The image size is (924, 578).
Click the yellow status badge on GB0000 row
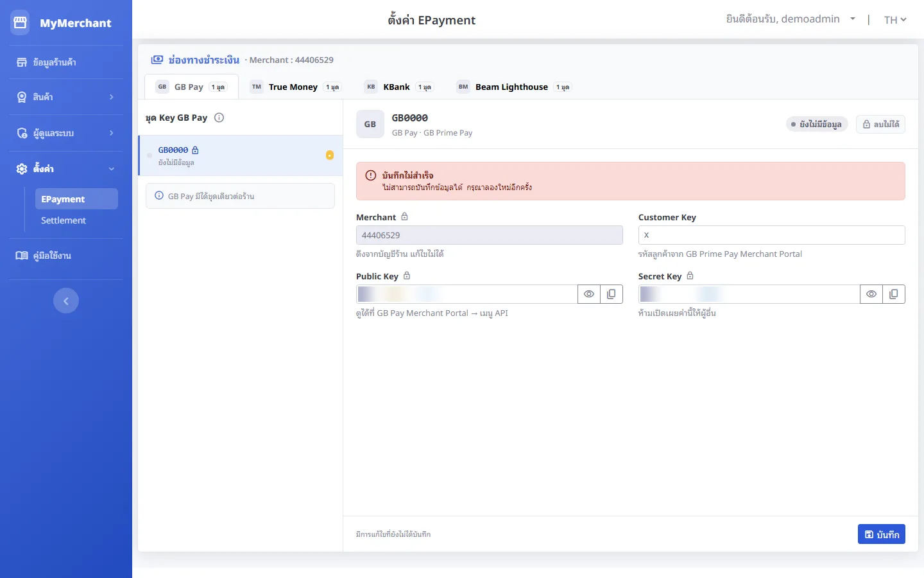coord(330,155)
